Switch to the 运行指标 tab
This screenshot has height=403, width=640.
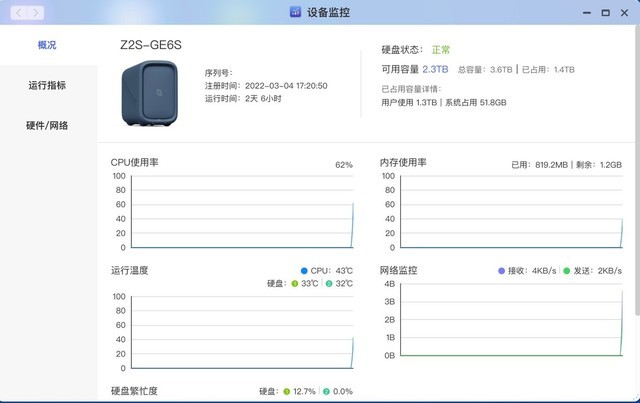47,85
